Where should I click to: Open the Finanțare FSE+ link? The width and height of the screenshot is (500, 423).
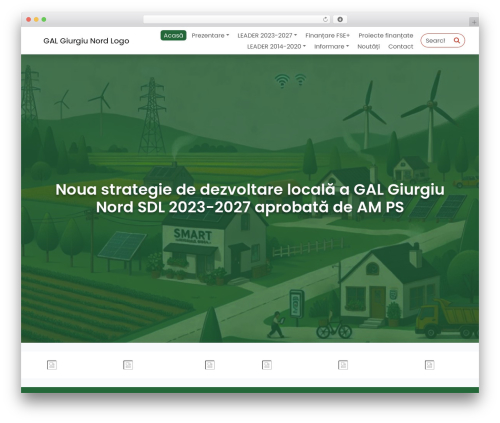328,35
